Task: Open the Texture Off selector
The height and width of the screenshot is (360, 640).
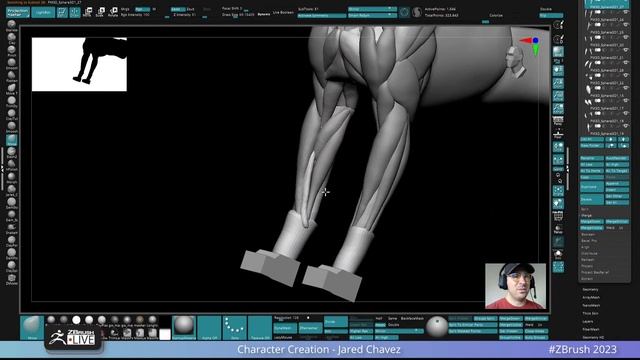Action: pyautogui.click(x=260, y=327)
